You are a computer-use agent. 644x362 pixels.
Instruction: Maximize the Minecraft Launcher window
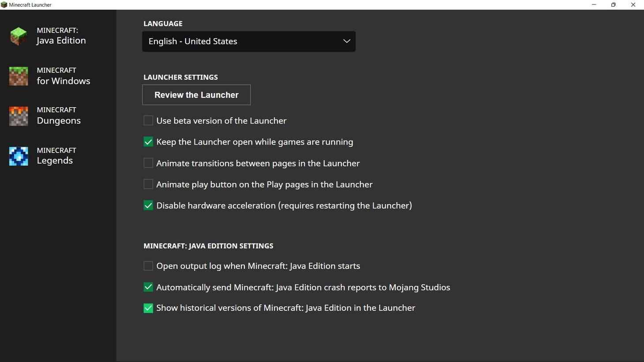[613, 5]
